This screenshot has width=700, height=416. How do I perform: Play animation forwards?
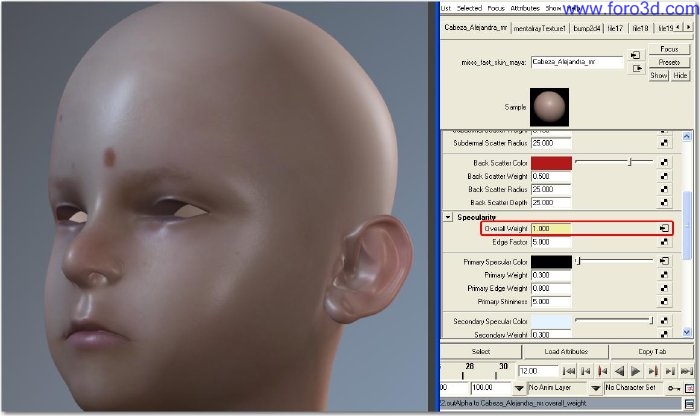(x=636, y=371)
